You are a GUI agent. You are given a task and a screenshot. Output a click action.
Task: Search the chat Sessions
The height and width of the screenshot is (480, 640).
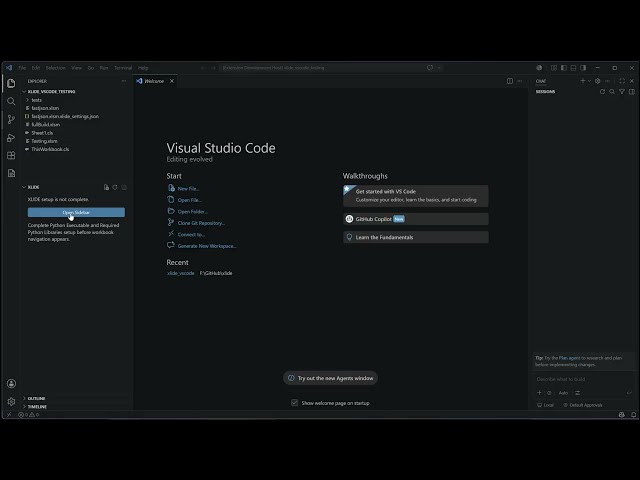point(612,92)
